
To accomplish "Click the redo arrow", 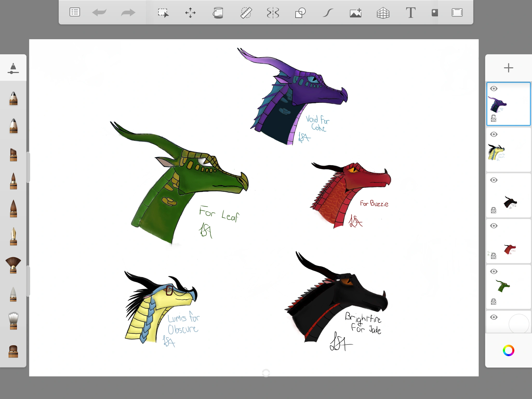I will tap(128, 12).
